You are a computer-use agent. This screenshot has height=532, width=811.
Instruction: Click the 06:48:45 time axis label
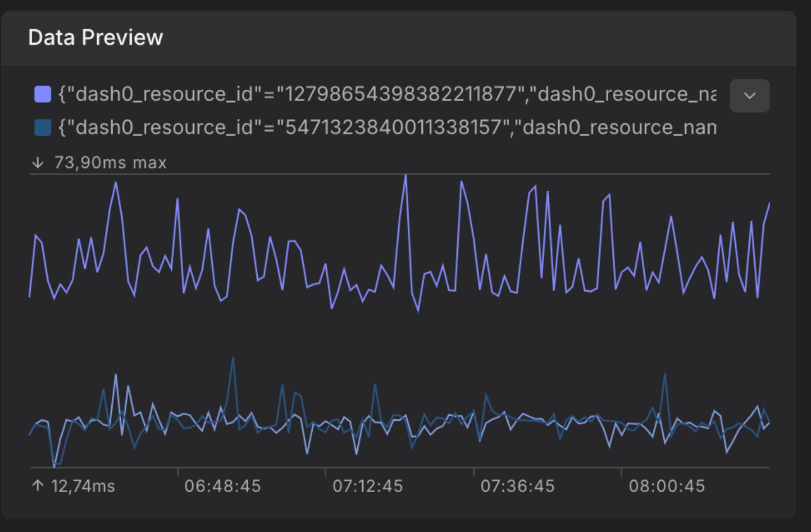pos(222,486)
